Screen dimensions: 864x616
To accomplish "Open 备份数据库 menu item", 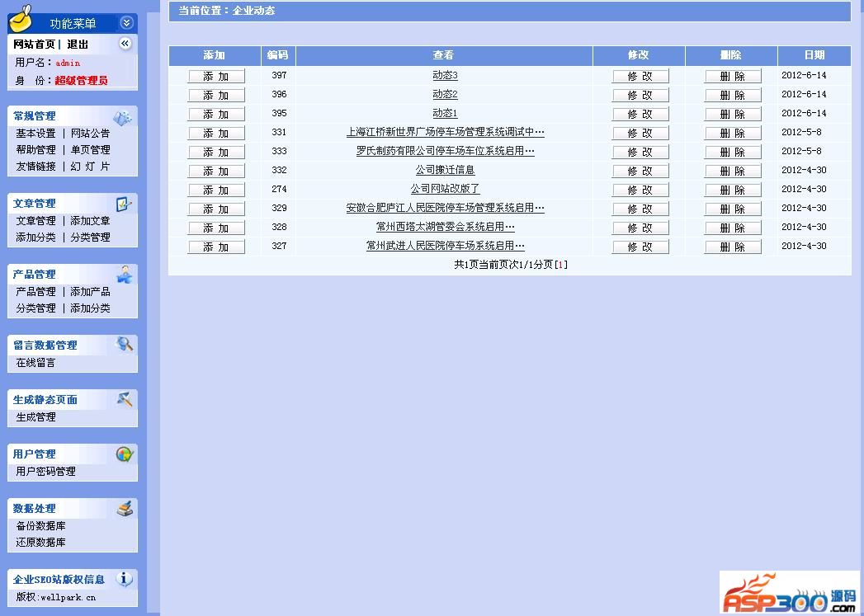I will pyautogui.click(x=40, y=526).
